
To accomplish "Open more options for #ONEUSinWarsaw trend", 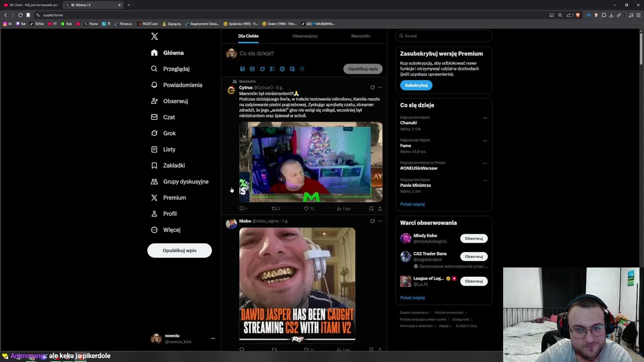I will tap(485, 163).
